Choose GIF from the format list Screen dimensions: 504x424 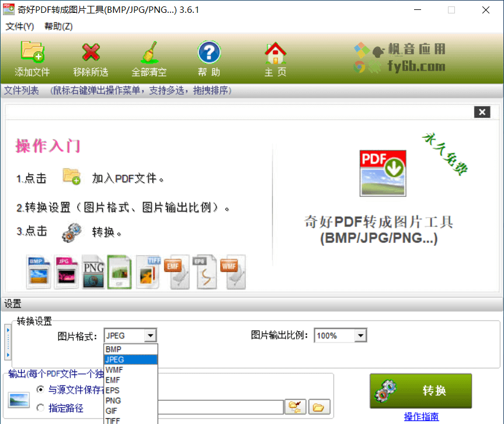(131, 411)
